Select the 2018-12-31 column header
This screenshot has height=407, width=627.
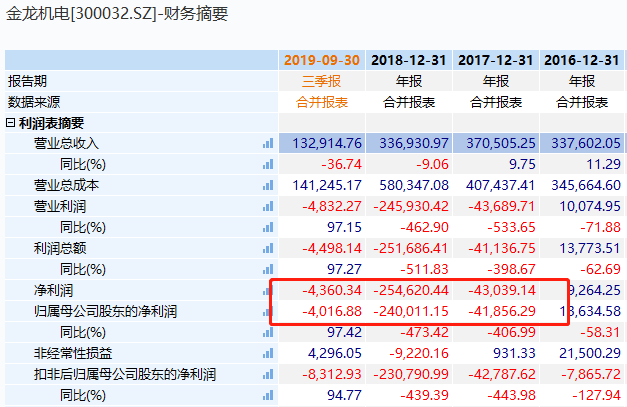point(409,59)
